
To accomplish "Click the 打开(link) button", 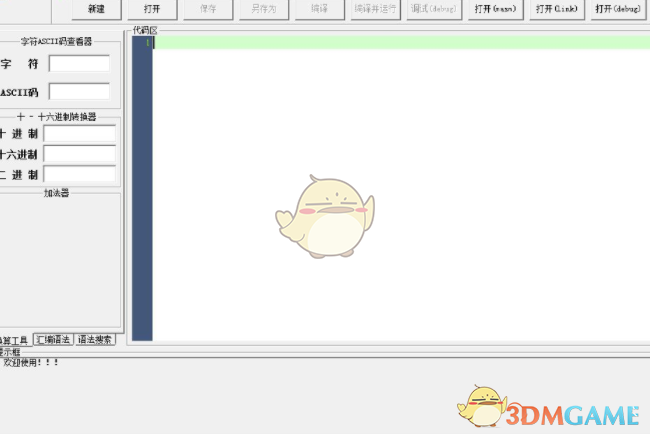I will 557,9.
